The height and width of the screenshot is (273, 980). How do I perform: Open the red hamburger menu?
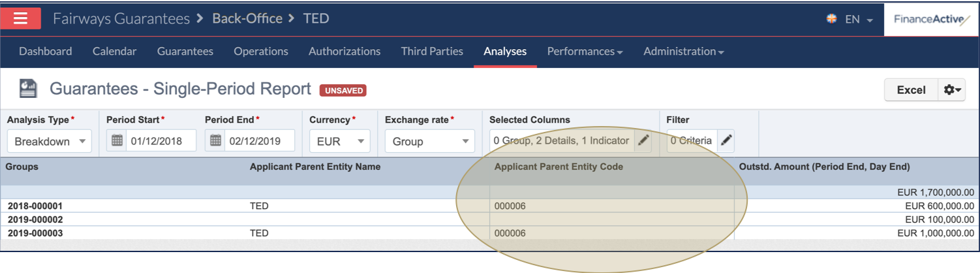pos(21,18)
